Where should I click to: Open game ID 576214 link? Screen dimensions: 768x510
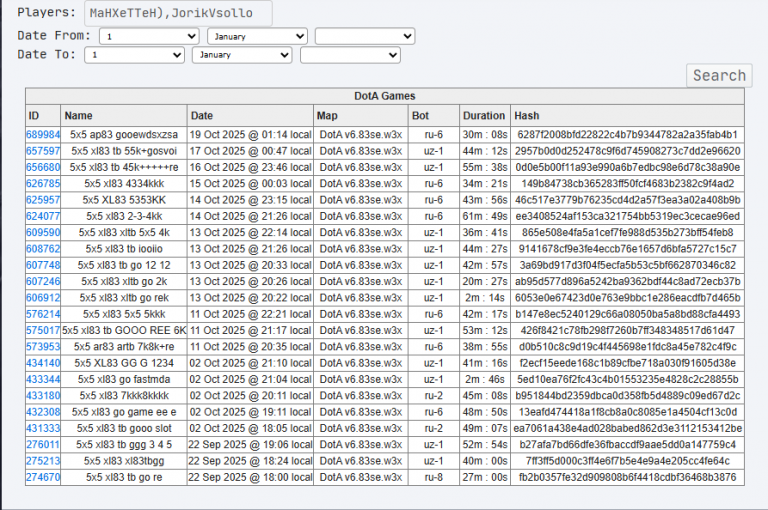point(43,314)
